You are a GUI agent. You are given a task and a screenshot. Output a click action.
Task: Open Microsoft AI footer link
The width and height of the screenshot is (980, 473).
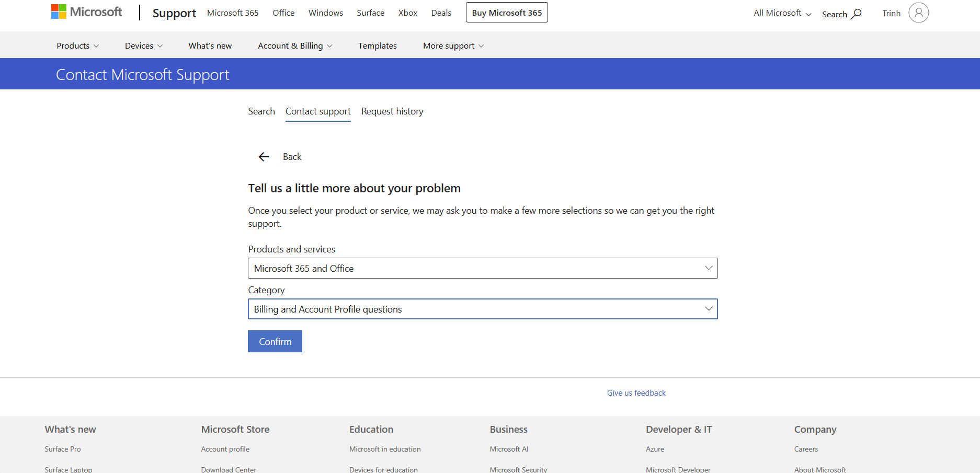509,449
